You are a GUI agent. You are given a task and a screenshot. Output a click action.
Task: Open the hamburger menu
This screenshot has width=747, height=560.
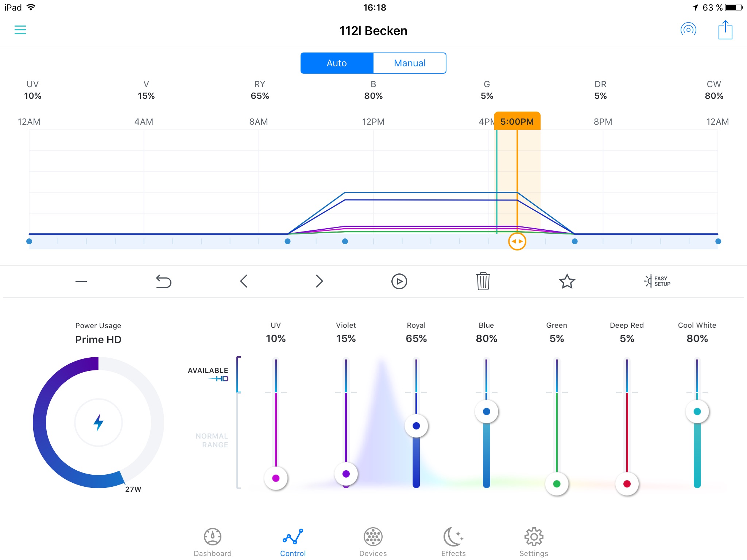pyautogui.click(x=20, y=30)
